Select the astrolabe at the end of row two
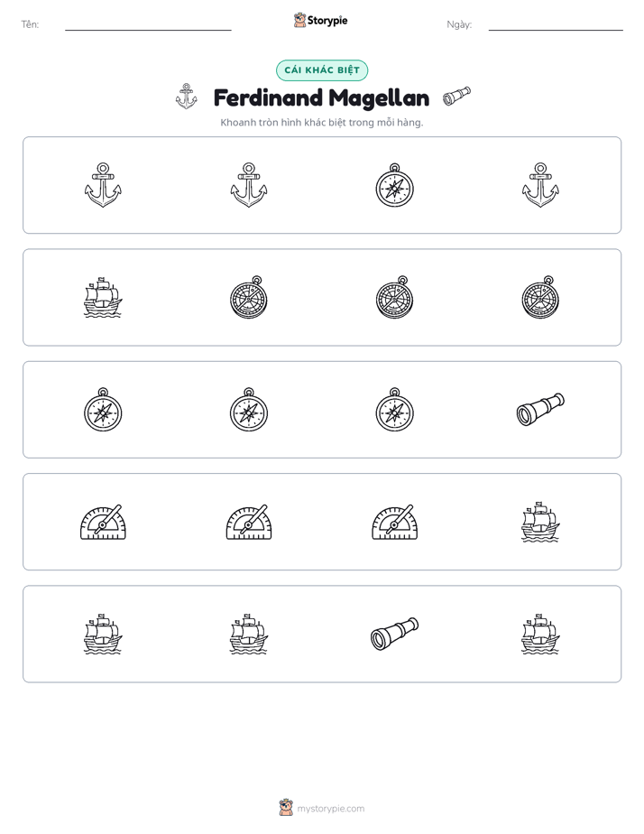The height and width of the screenshot is (834, 644). 540,297
